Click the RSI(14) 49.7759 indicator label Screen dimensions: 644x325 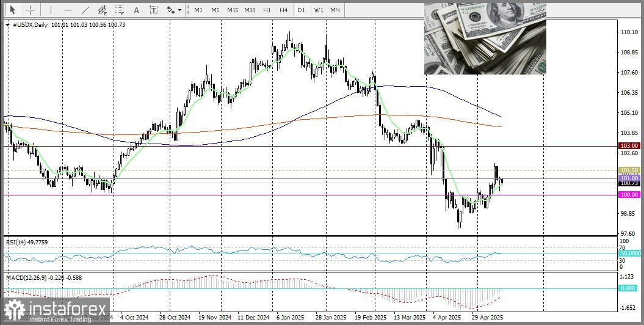pyautogui.click(x=27, y=243)
